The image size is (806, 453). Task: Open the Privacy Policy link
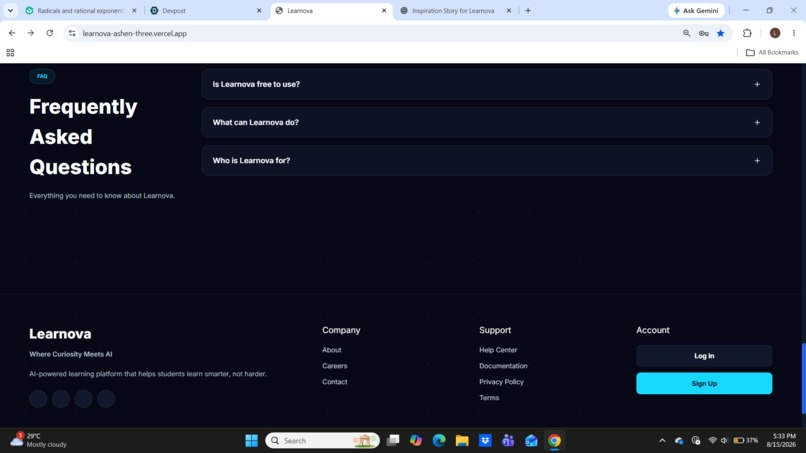coord(501,382)
